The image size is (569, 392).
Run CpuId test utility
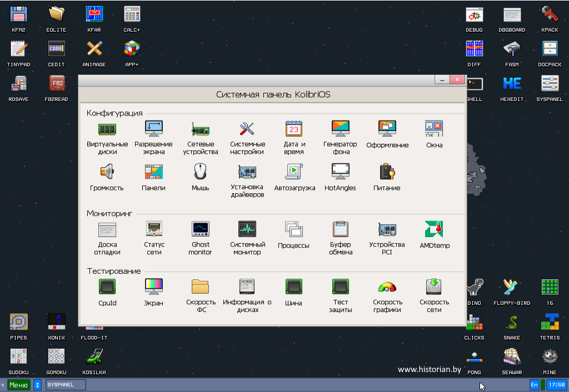(107, 287)
